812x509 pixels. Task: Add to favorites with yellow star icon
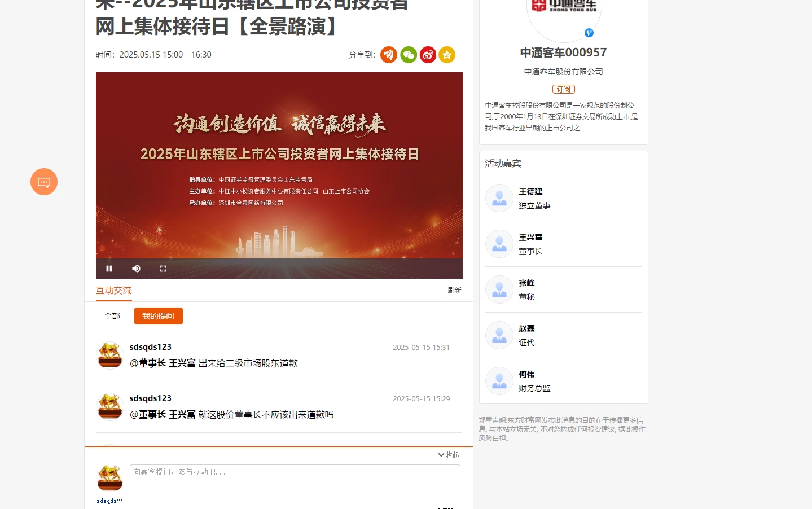447,55
